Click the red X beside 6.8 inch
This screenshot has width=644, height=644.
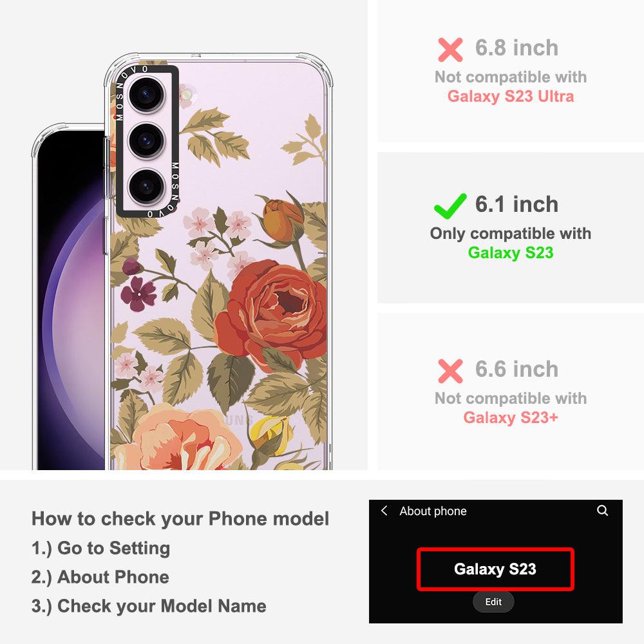[x=450, y=50]
